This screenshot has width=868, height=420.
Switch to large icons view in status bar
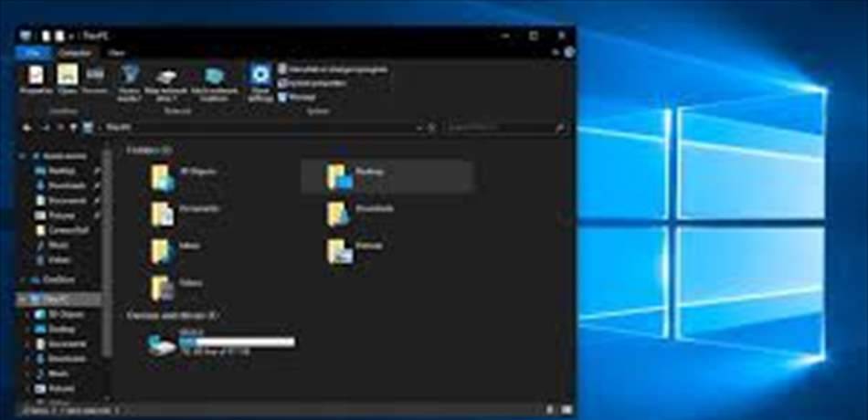[566, 410]
